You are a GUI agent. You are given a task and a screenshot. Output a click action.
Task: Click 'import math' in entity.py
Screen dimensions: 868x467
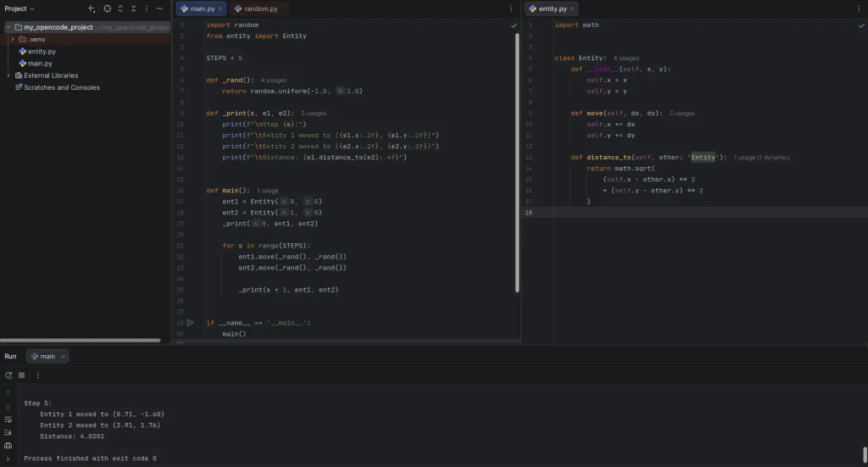[576, 25]
